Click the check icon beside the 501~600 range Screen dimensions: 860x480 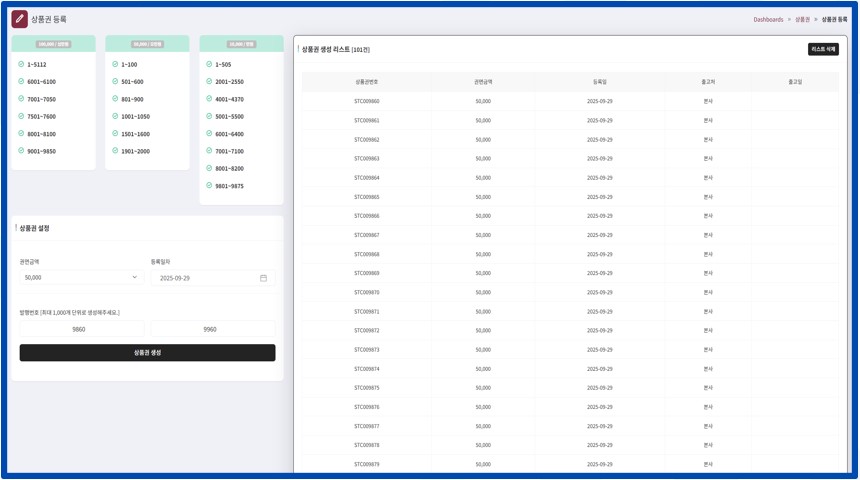pyautogui.click(x=115, y=82)
